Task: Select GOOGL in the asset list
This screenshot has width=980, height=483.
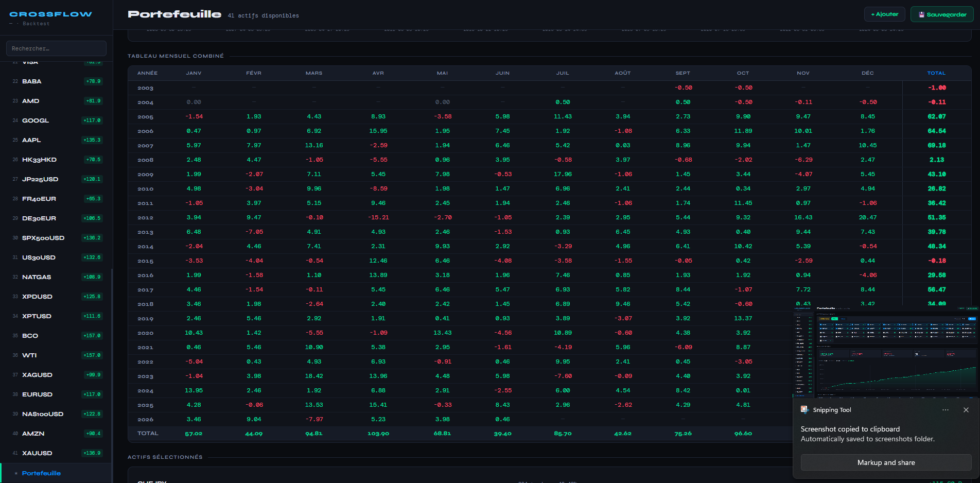Action: pos(56,120)
